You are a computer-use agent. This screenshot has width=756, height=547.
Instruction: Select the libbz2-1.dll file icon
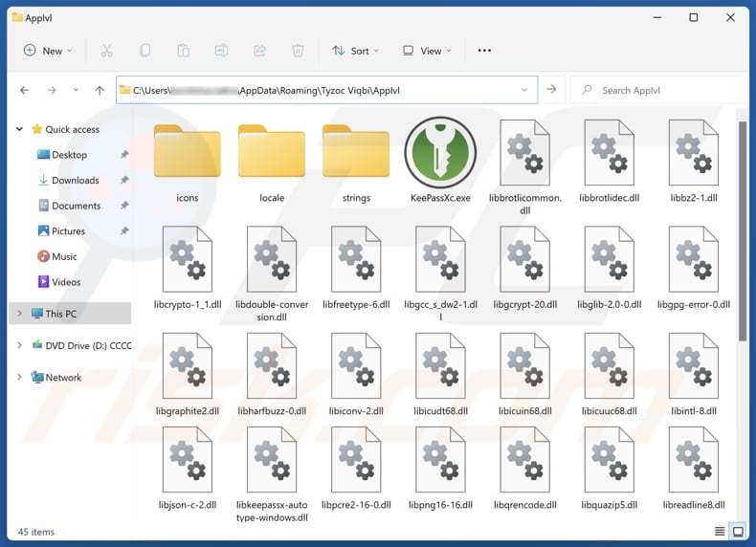pos(694,153)
